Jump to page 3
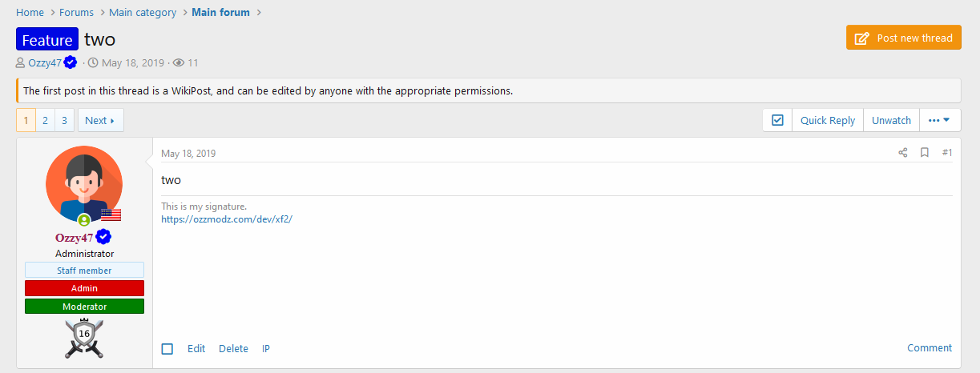The image size is (980, 373). (x=64, y=120)
